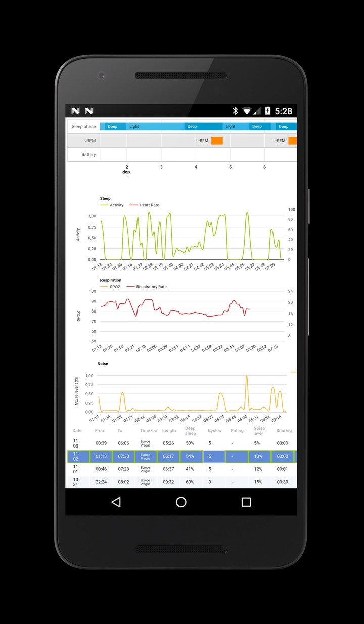This screenshot has height=624, width=364.
Task: Tap the leftmost N notification icon
Action: (75, 111)
